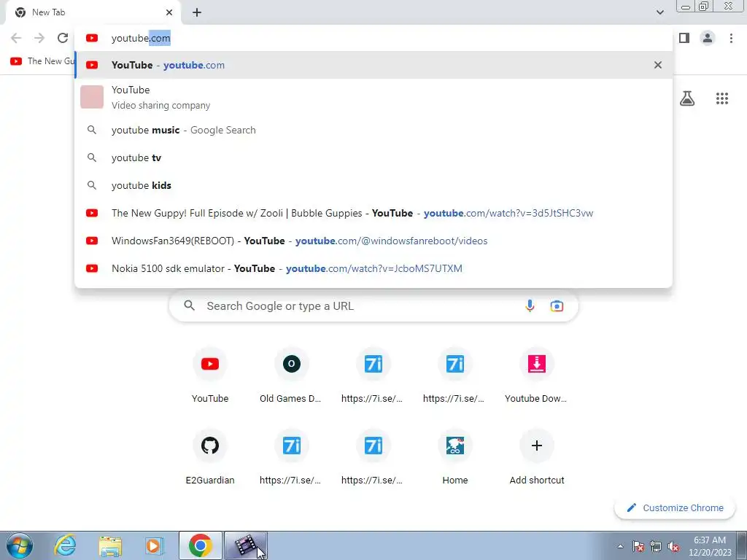
Task: Click the muted volume tray icon
Action: tap(673, 546)
